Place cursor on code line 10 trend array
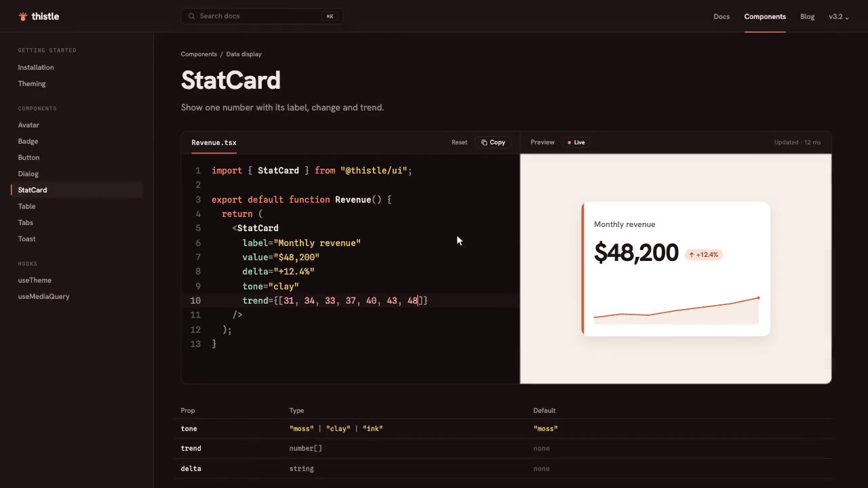 (351, 301)
